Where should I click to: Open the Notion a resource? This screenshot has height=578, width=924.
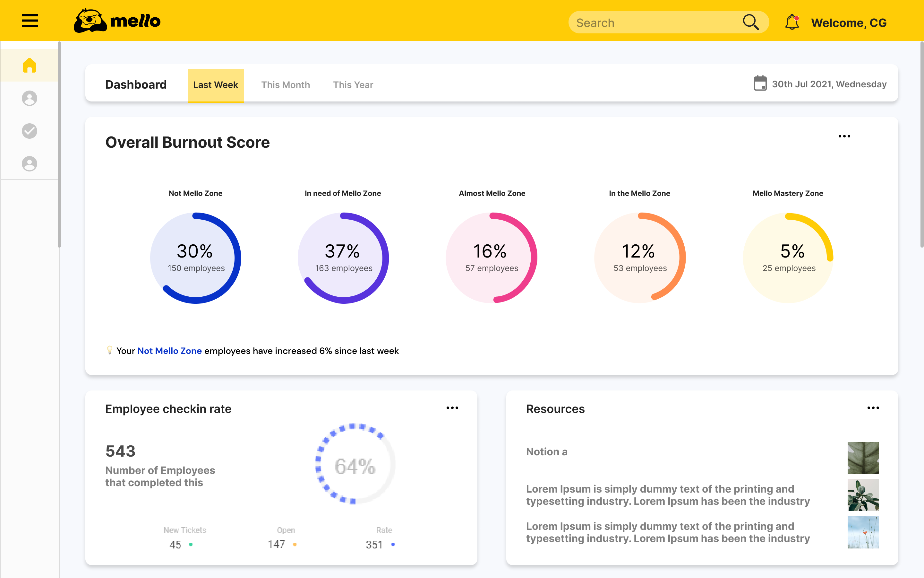[x=547, y=451]
